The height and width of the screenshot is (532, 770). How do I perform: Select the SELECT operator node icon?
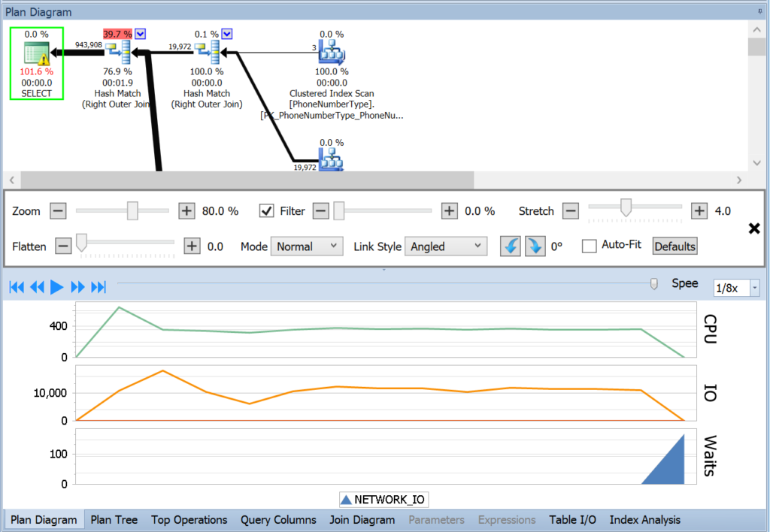pyautogui.click(x=37, y=53)
